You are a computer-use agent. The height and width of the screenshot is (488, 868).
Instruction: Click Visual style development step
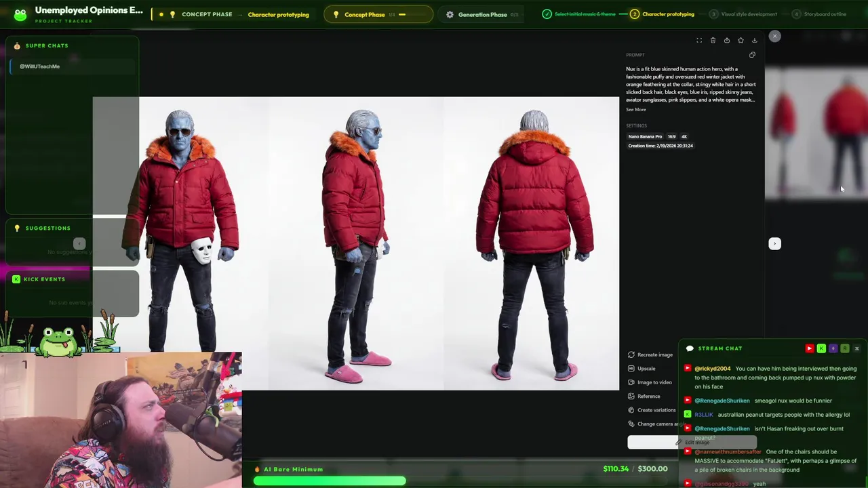[x=743, y=14]
